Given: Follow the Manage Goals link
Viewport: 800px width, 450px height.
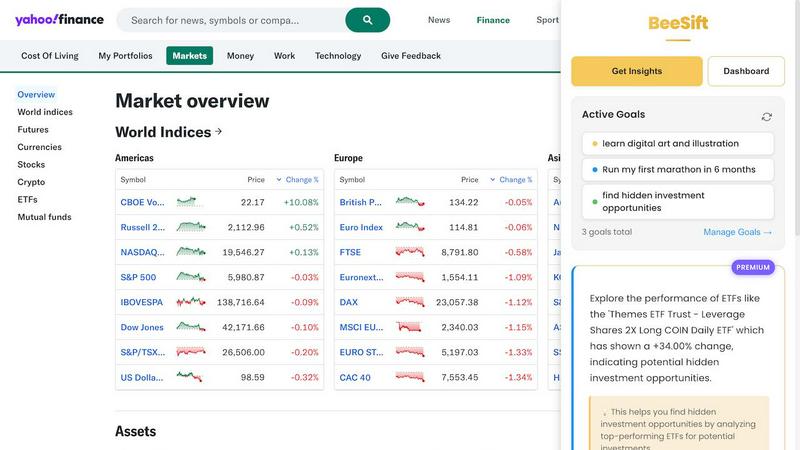Looking at the screenshot, I should (x=737, y=232).
